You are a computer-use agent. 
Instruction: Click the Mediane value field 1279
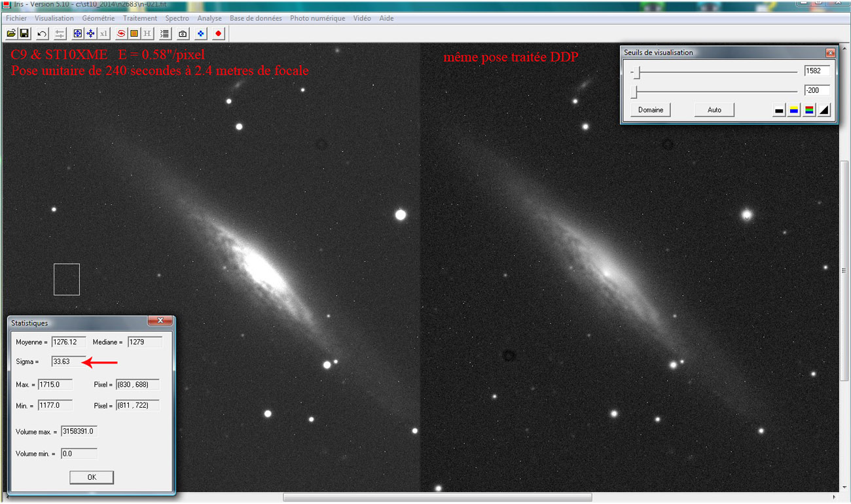pyautogui.click(x=145, y=342)
